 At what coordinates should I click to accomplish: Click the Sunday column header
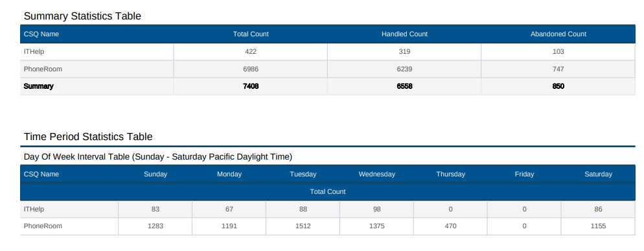pos(155,174)
